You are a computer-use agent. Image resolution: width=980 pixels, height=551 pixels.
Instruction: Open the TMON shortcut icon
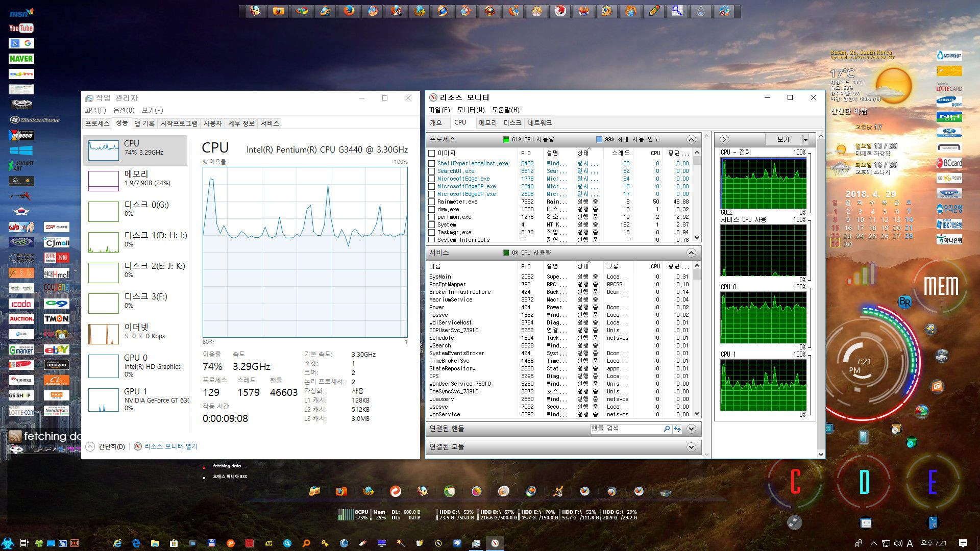pos(56,319)
